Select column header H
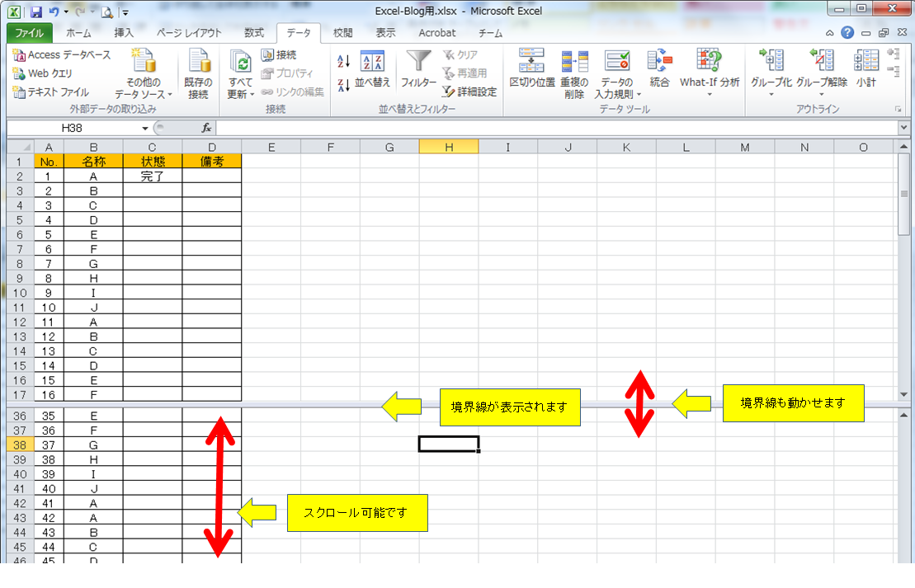Viewport: 915px width, 588px height. [x=449, y=146]
